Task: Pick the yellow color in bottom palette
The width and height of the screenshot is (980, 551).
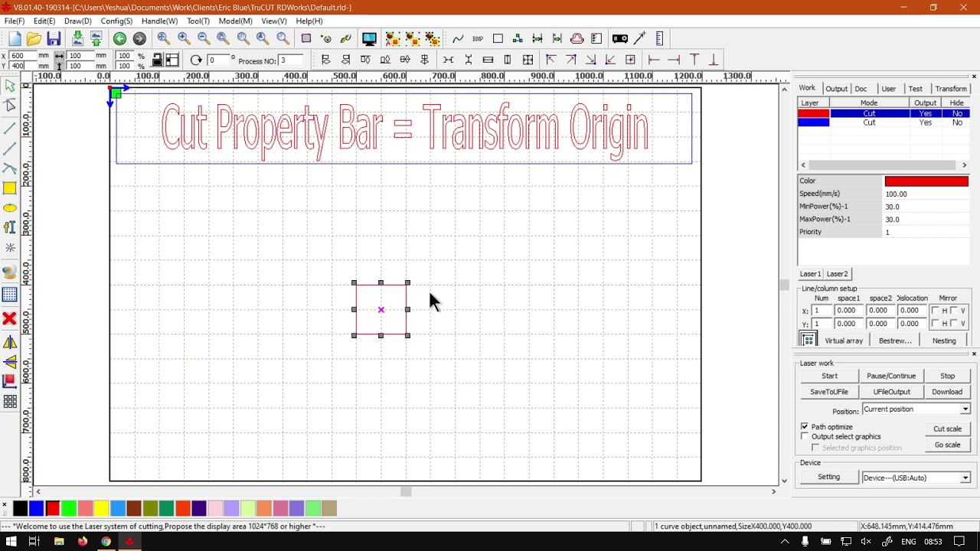Action: click(x=101, y=508)
